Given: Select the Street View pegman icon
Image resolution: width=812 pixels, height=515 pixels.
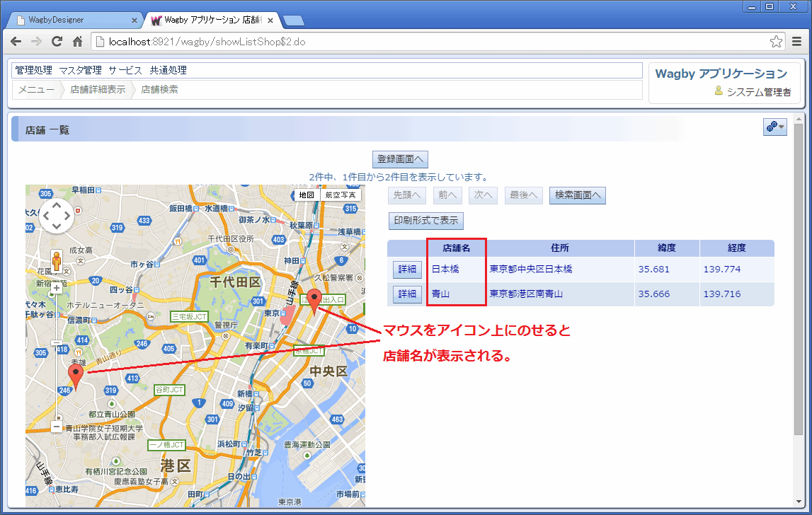Looking at the screenshot, I should (x=57, y=260).
